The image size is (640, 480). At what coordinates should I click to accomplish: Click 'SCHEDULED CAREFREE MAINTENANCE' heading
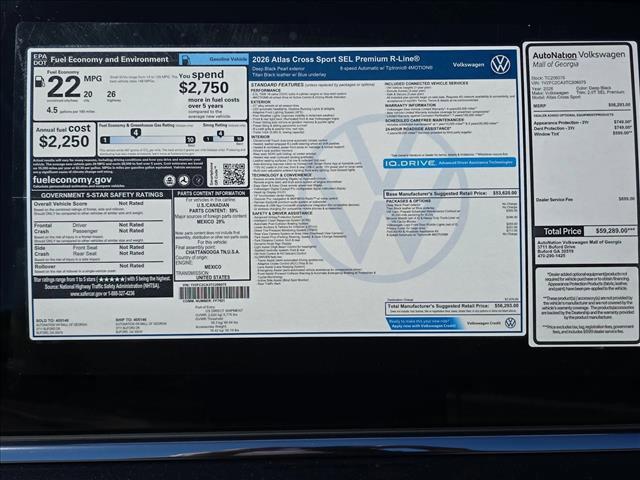coord(424,120)
